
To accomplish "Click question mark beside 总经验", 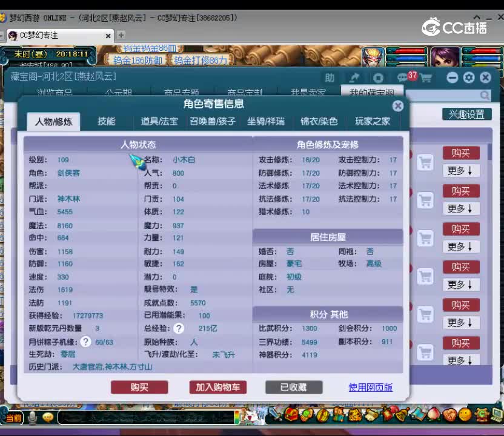I will pyautogui.click(x=179, y=328).
